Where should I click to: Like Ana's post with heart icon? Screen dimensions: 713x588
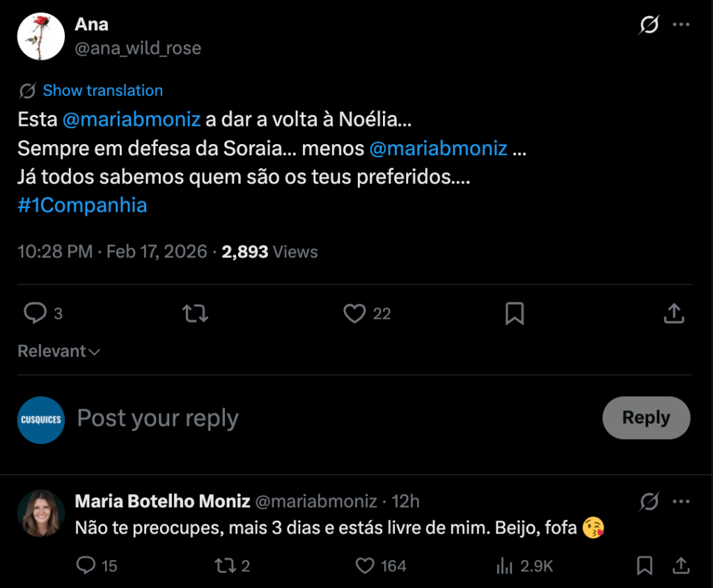tap(355, 314)
